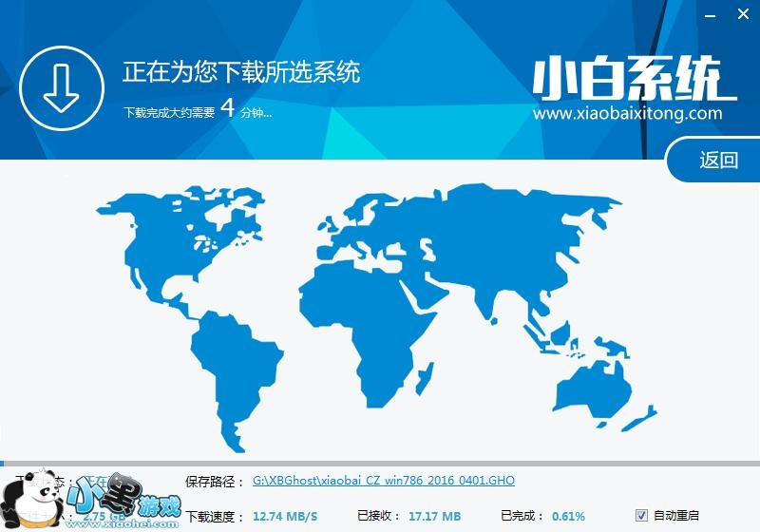Click the completed percentage 0.61%
Viewport: 760px width, 532px height.
pos(568,517)
